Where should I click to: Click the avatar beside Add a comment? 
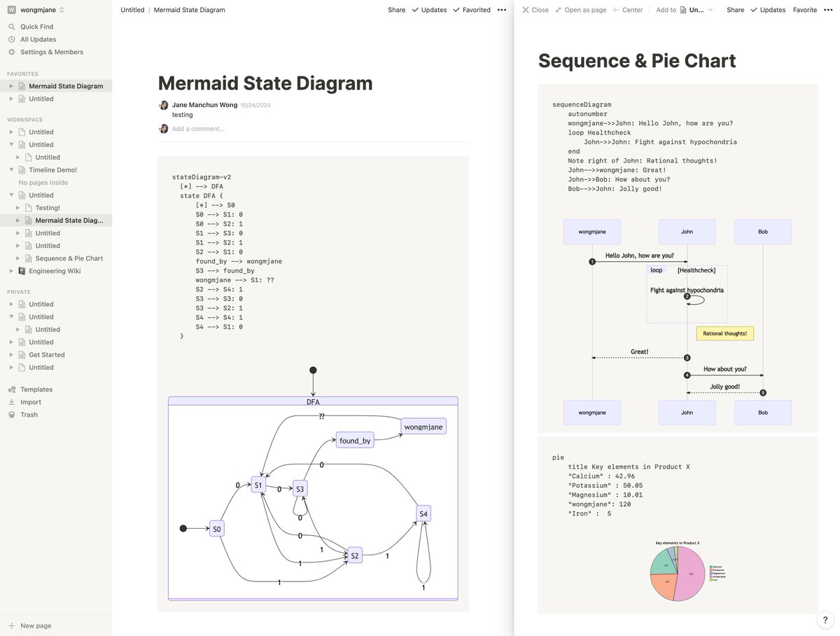pyautogui.click(x=164, y=129)
